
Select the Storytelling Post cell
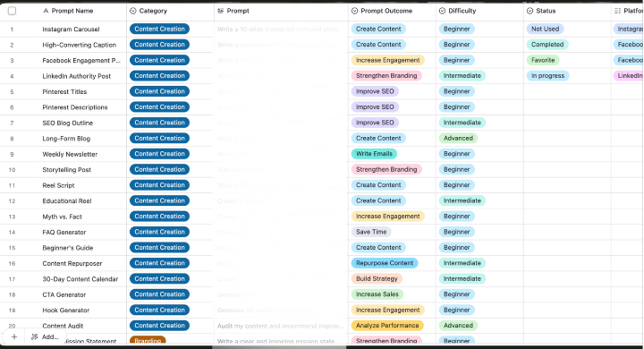pyautogui.click(x=66, y=170)
